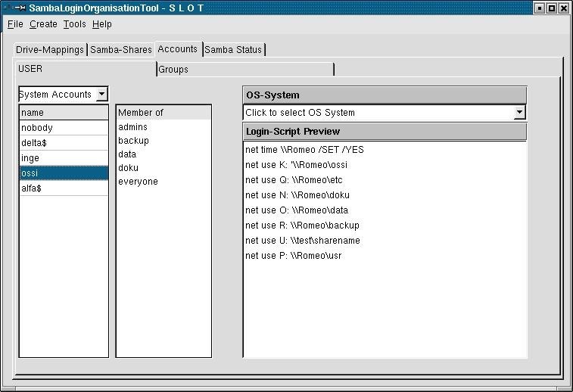This screenshot has width=573, height=392.
Task: Select the highlighted user 'ossi'
Action: pos(64,173)
